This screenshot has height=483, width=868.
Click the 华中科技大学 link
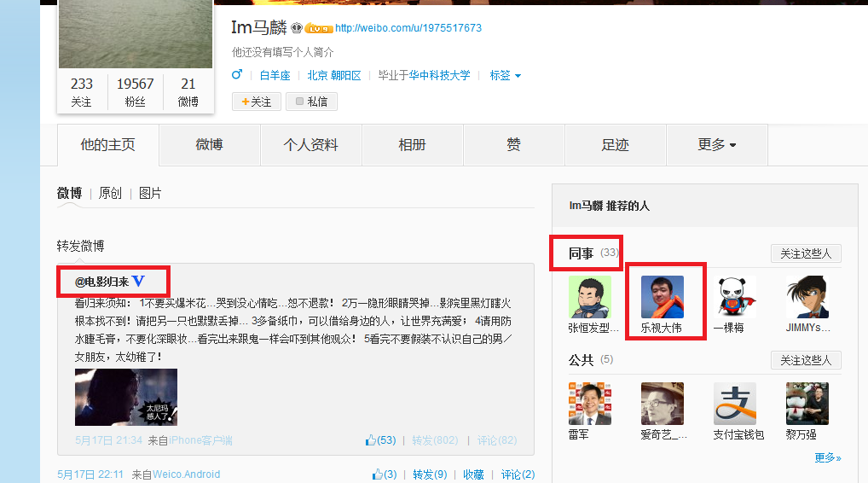click(x=439, y=75)
